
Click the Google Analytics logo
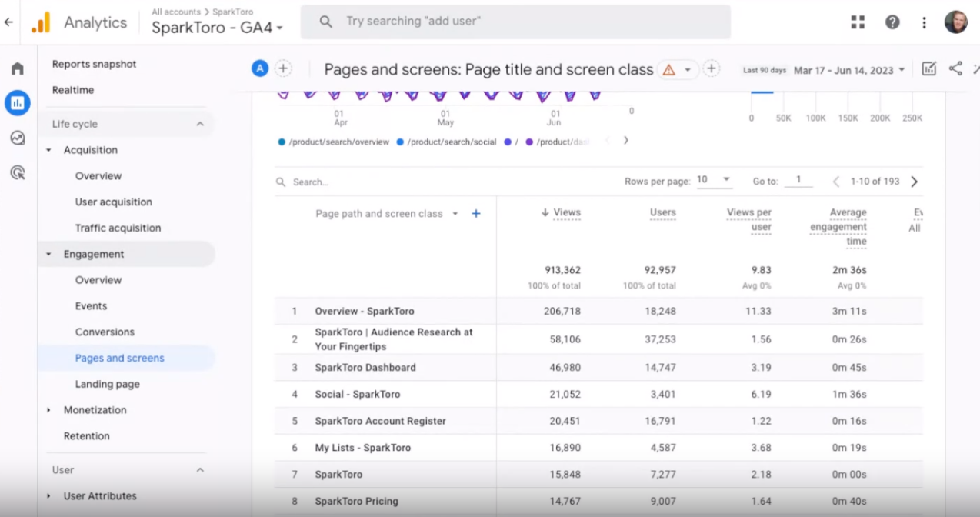pyautogui.click(x=41, y=22)
